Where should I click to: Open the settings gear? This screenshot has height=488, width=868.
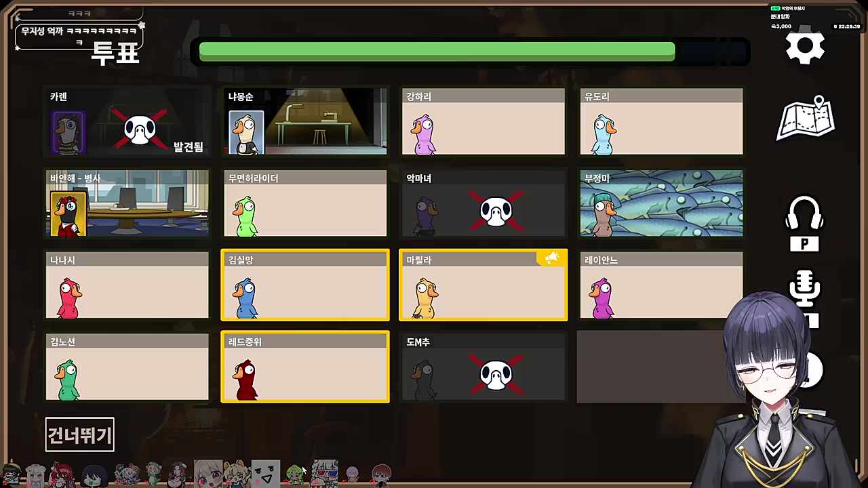pos(805,47)
